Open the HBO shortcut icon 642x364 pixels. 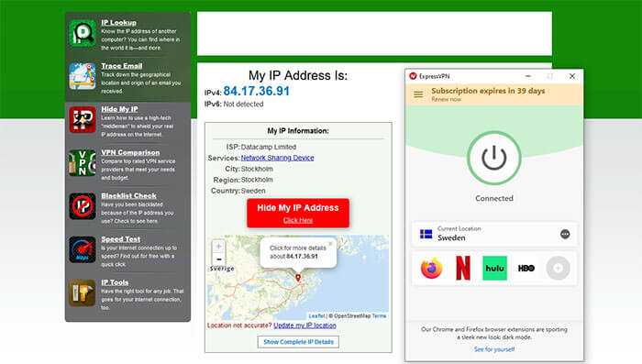tap(526, 269)
